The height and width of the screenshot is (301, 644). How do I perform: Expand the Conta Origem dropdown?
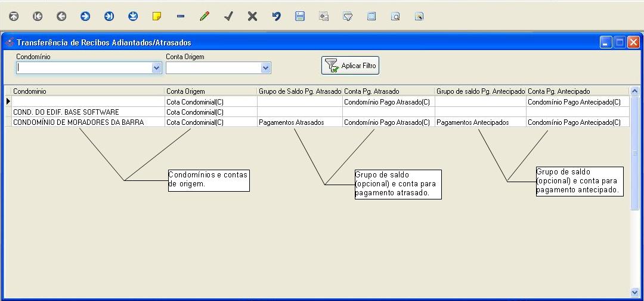(x=266, y=68)
